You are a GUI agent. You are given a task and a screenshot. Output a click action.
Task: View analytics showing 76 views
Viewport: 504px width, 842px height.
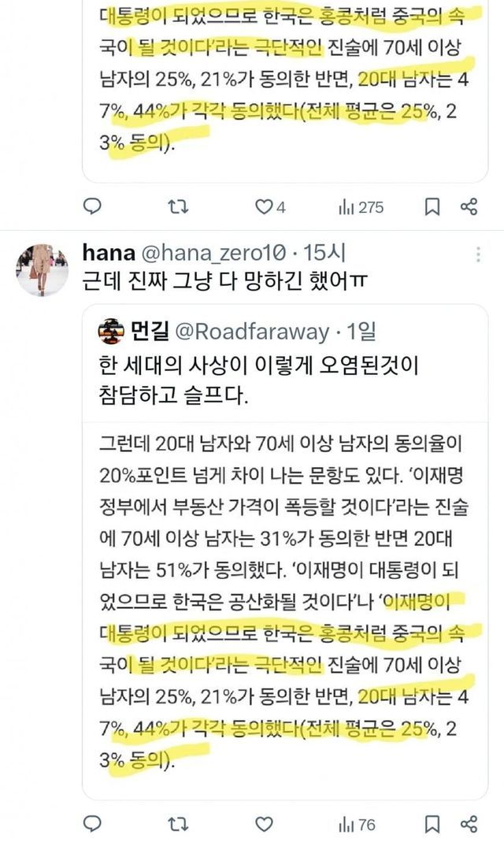click(x=357, y=825)
